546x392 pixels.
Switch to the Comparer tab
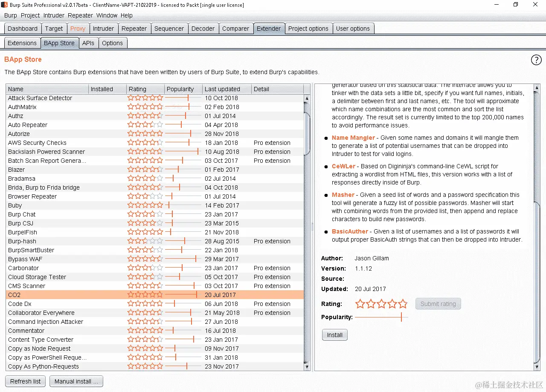(x=236, y=29)
